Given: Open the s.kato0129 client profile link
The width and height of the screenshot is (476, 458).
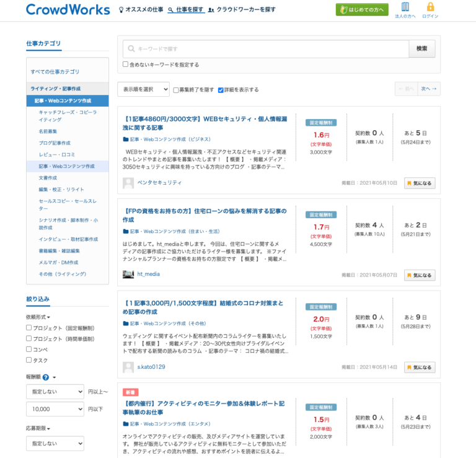Looking at the screenshot, I should coord(151,367).
